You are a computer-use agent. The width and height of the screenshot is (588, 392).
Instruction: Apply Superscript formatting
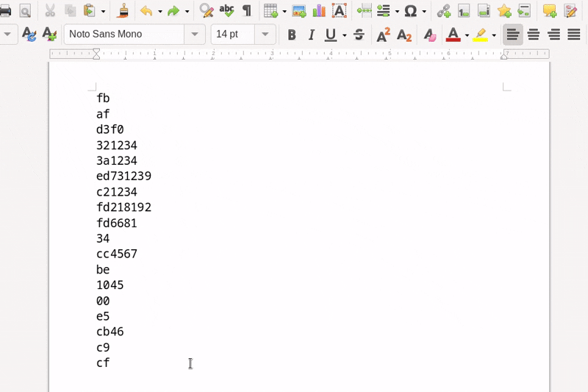383,35
